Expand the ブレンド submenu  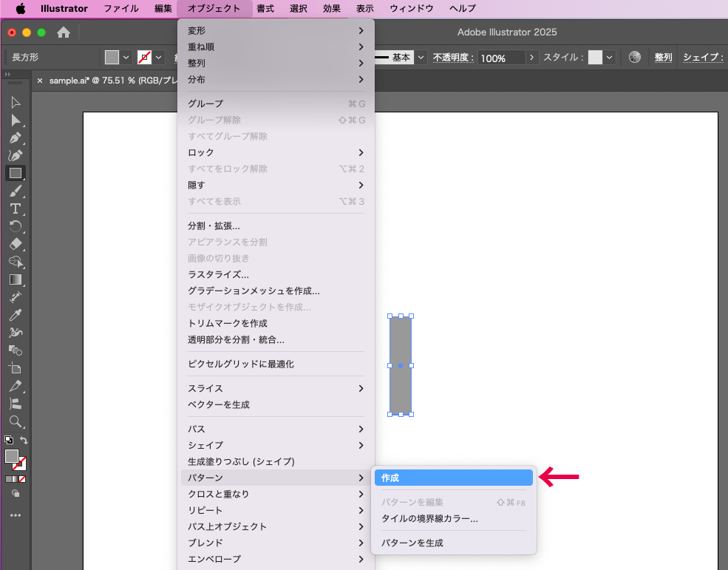point(276,543)
